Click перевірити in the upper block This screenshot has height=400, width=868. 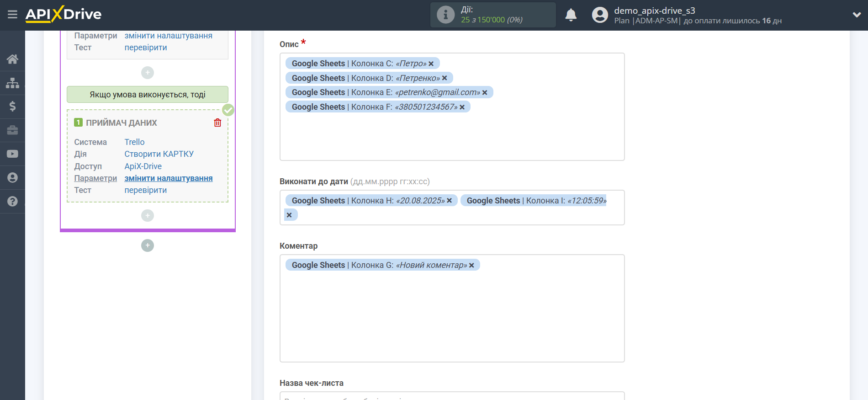coord(146,48)
